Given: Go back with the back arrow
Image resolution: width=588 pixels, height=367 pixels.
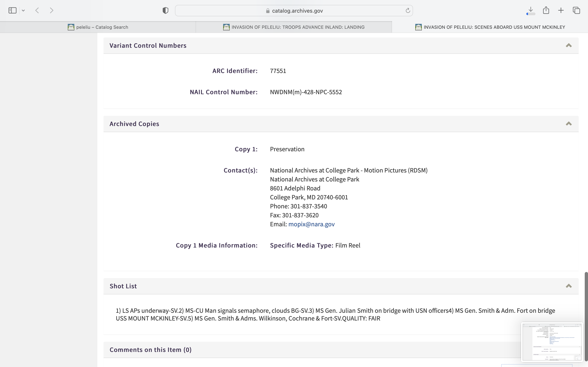Looking at the screenshot, I should point(37,10).
